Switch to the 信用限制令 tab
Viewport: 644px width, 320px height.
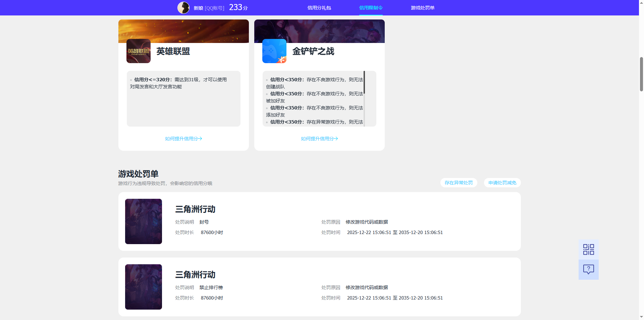pos(371,8)
